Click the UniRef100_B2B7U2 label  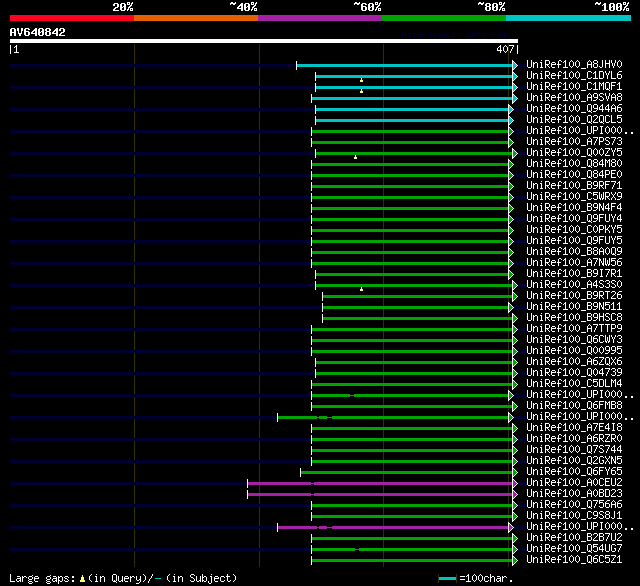pos(574,538)
